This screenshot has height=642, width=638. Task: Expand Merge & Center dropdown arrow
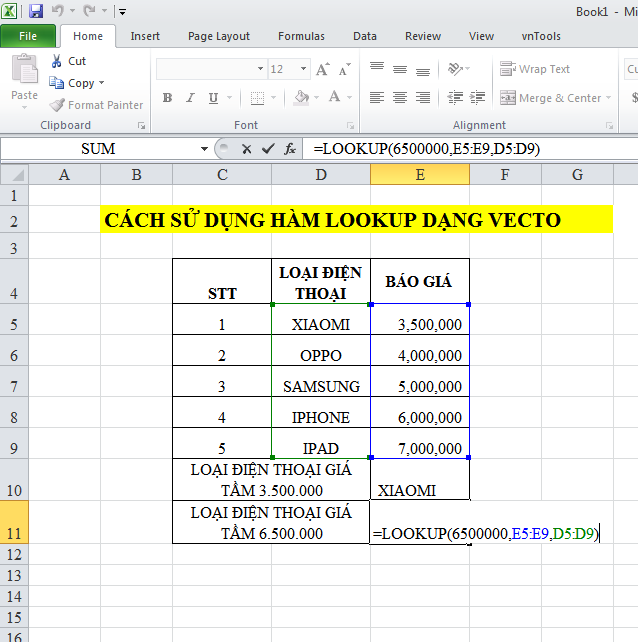click(x=609, y=98)
